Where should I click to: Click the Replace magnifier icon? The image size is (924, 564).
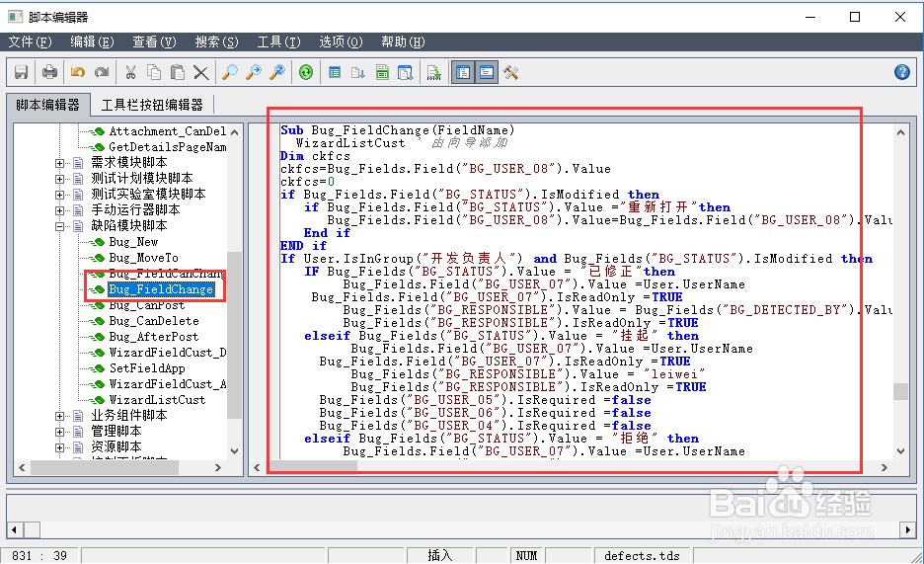pyautogui.click(x=277, y=72)
